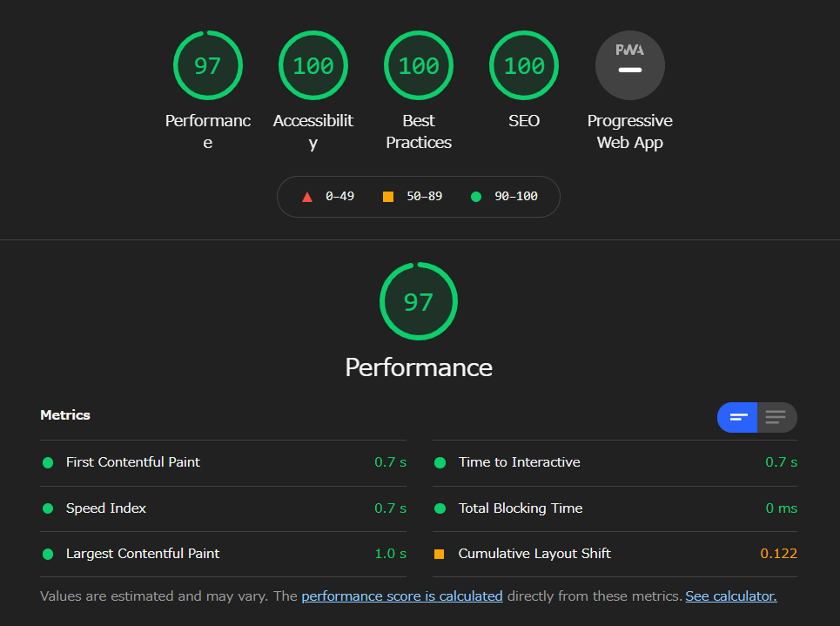Open the See calculator link
The height and width of the screenshot is (626, 840).
click(x=730, y=596)
